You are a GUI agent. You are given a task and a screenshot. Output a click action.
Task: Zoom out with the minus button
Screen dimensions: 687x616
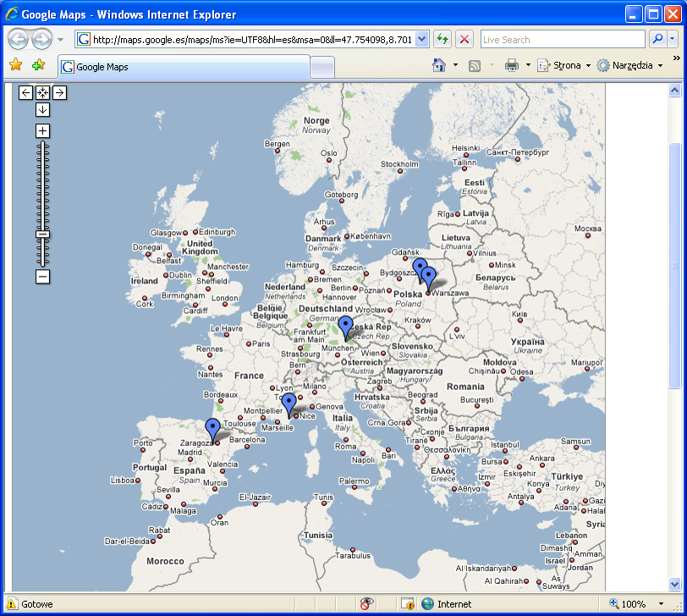click(x=42, y=277)
